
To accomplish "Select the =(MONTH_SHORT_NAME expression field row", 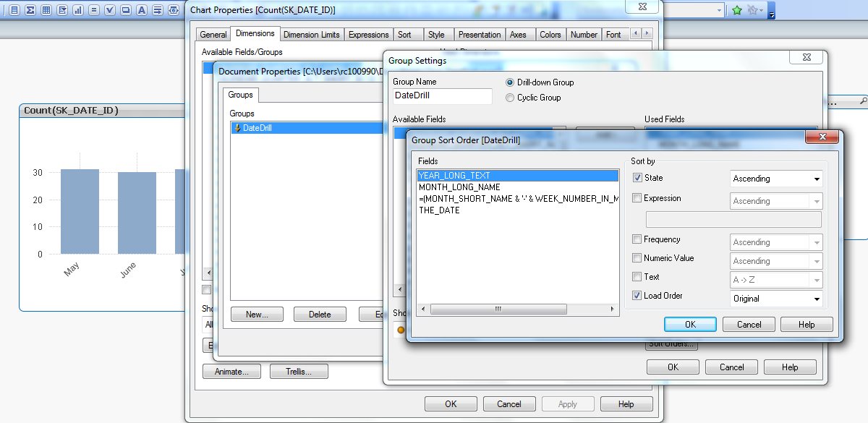I will (518, 199).
